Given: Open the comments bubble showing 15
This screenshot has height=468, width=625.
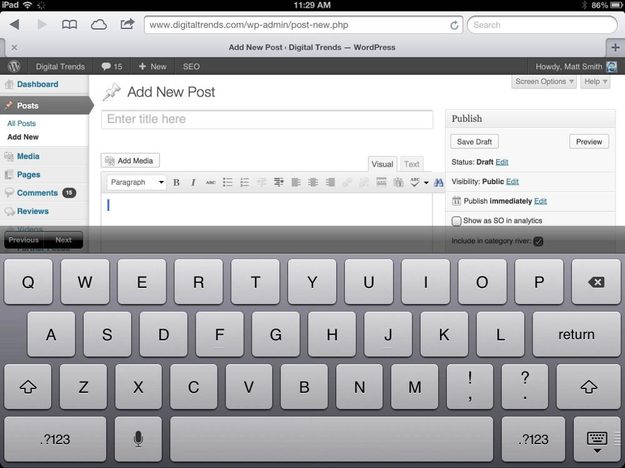Looking at the screenshot, I should (x=112, y=67).
